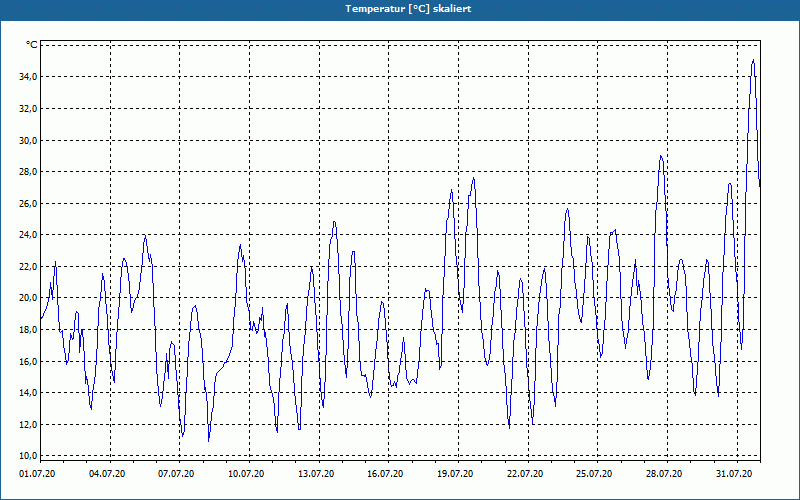The height and width of the screenshot is (500, 800).
Task: Click the 04.07.20 date label
Action: pyautogui.click(x=107, y=474)
